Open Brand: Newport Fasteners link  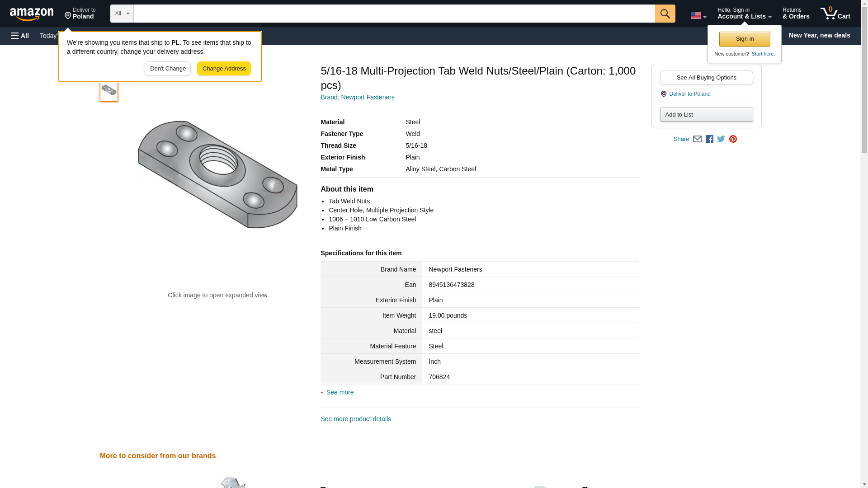coord(357,97)
